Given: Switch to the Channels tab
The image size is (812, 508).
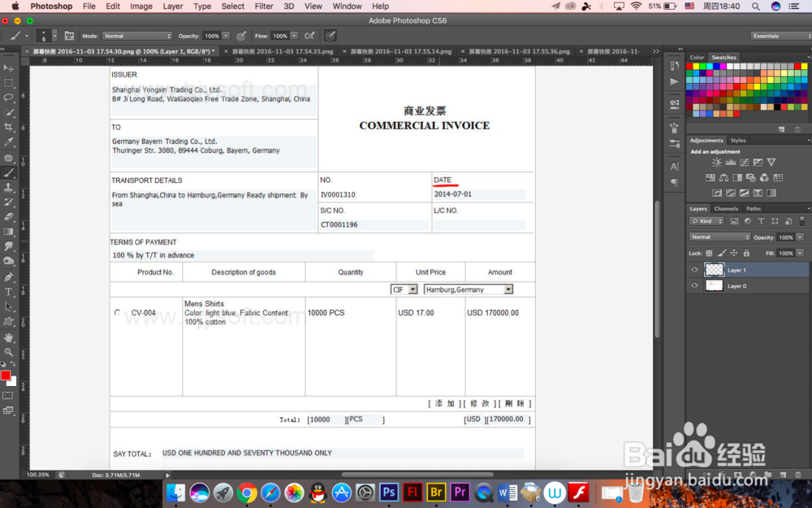Looking at the screenshot, I should [x=726, y=208].
